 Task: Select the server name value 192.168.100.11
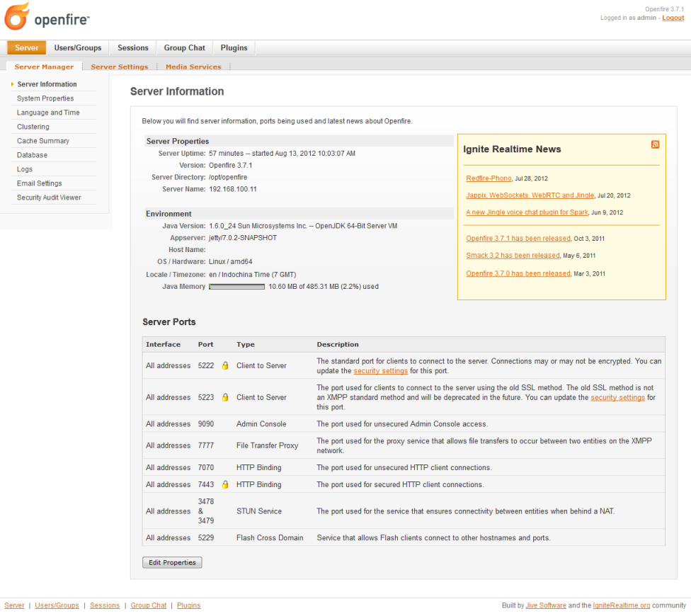[233, 188]
